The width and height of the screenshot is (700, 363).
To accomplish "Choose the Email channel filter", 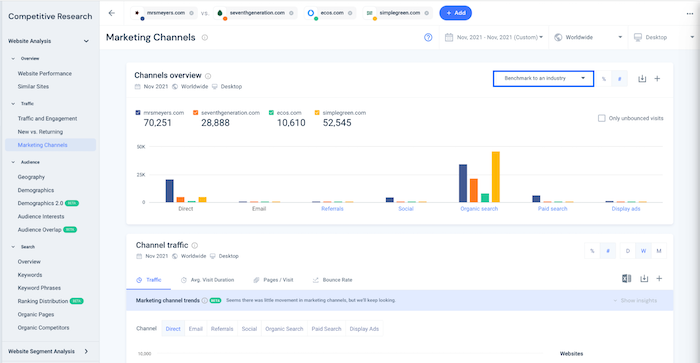I will tap(196, 329).
